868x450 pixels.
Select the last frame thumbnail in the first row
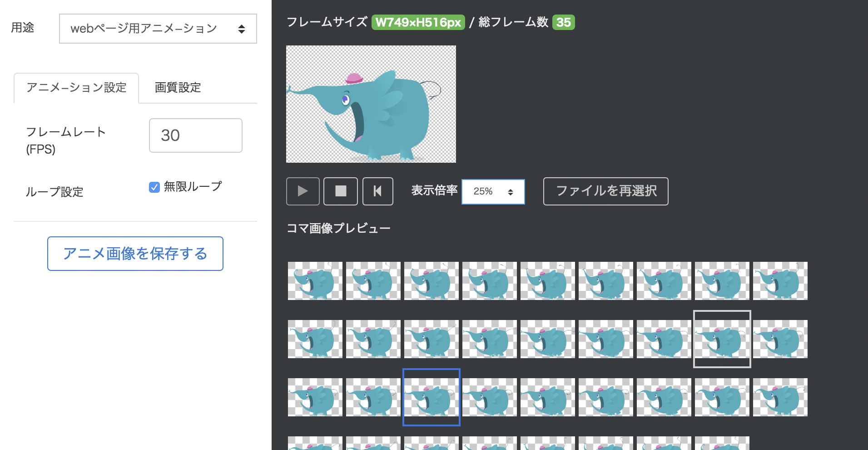click(780, 281)
